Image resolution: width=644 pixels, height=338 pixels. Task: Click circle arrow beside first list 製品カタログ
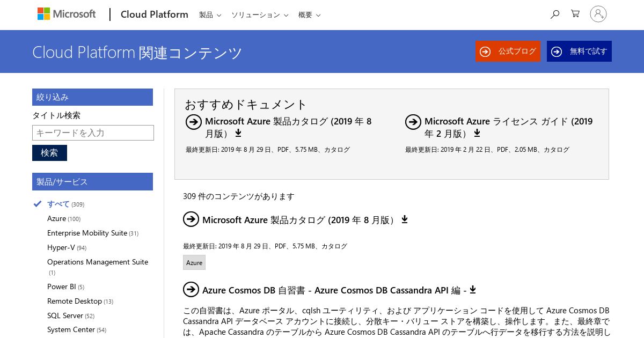(191, 219)
